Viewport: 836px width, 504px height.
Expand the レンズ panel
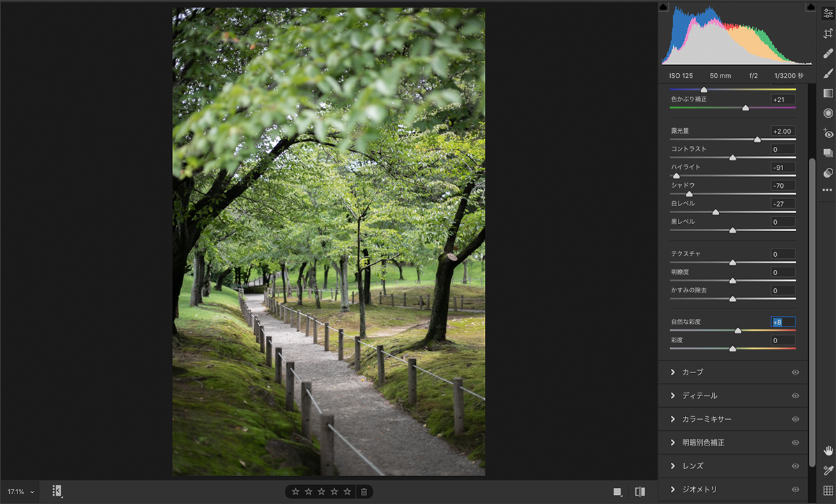(x=673, y=466)
